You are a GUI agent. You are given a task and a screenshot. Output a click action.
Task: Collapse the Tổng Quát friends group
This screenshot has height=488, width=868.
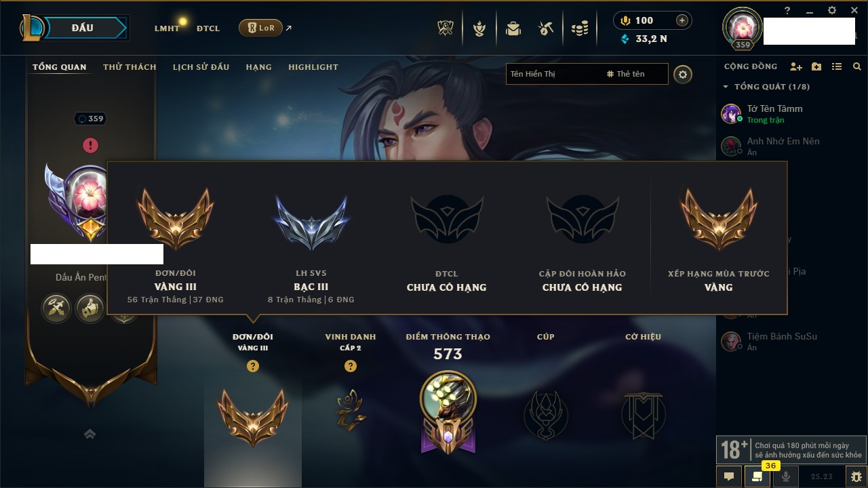[x=726, y=87]
